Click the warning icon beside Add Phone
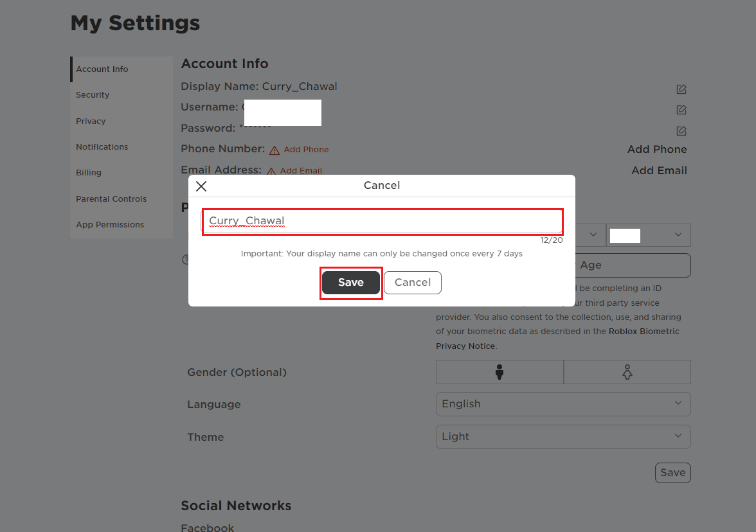Image resolution: width=756 pixels, height=532 pixels. point(274,150)
